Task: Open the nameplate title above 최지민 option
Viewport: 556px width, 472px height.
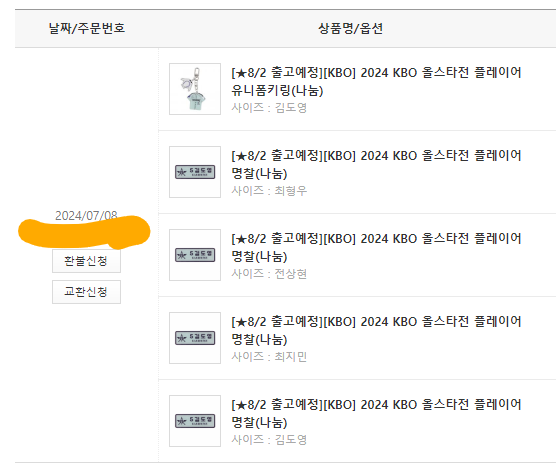Action: (x=376, y=331)
